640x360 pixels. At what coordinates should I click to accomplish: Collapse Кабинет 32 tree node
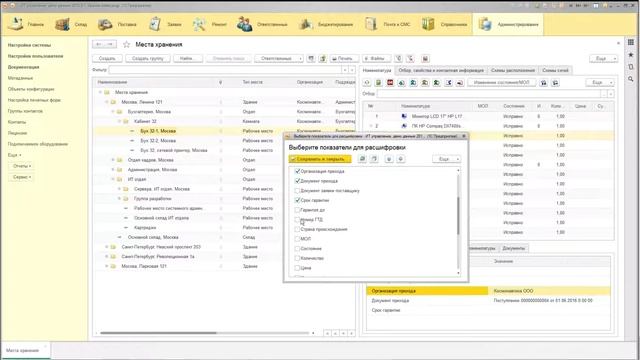click(120, 121)
